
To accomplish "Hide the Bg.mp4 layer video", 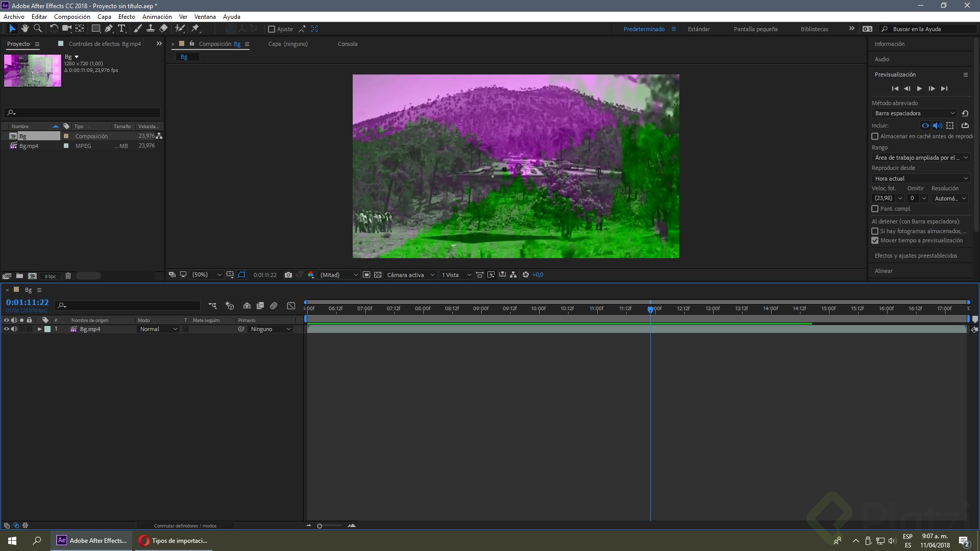I will coord(7,329).
